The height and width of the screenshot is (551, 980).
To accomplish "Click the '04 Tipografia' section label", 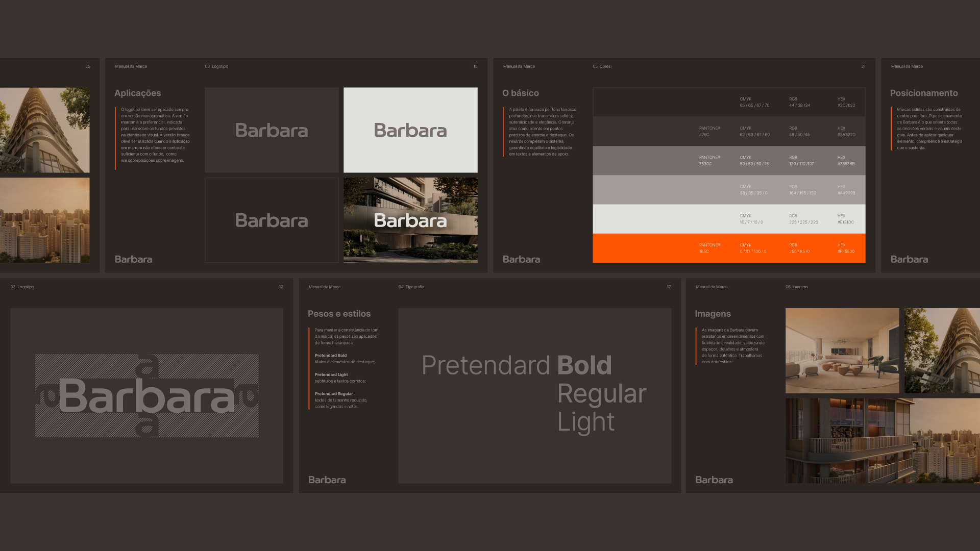I will 411,287.
